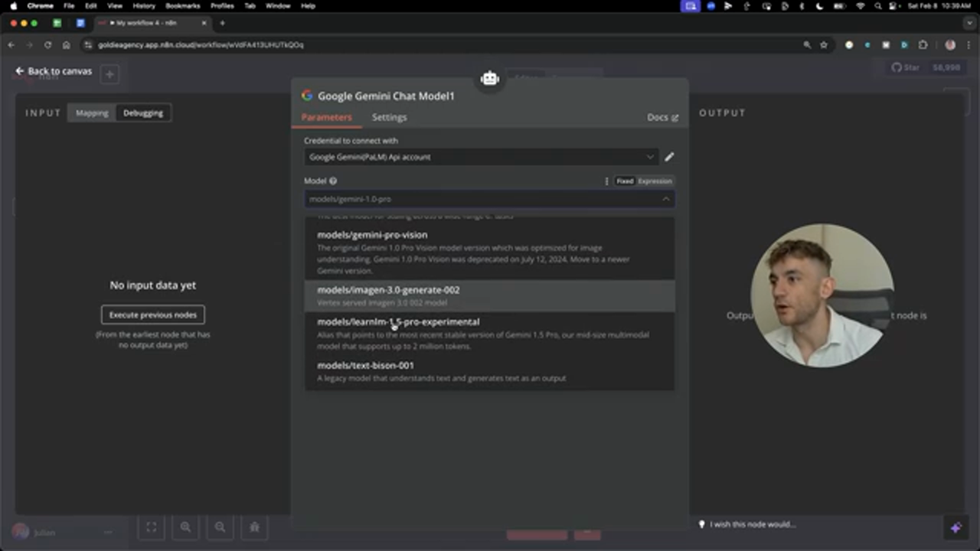Show the Model help tooltip icon
980x551 pixels.
tap(333, 181)
